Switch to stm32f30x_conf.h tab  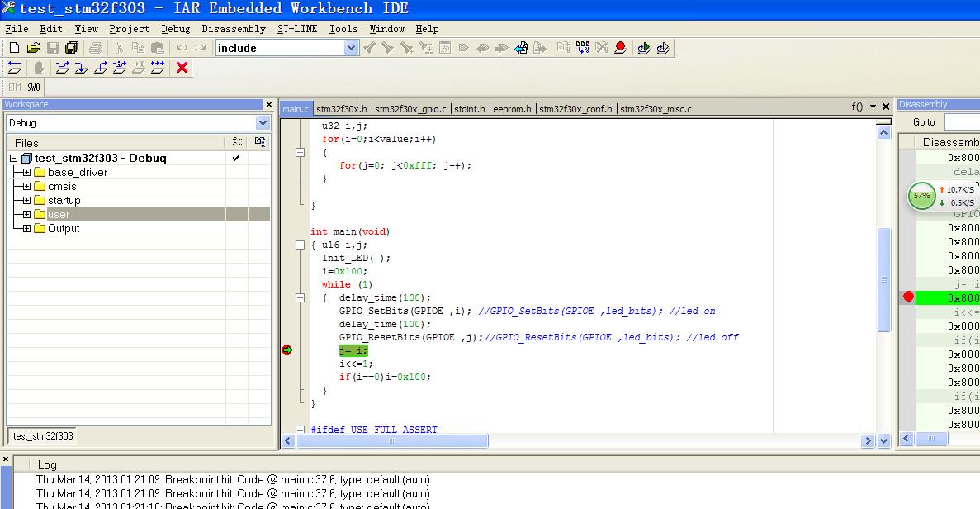[575, 109]
